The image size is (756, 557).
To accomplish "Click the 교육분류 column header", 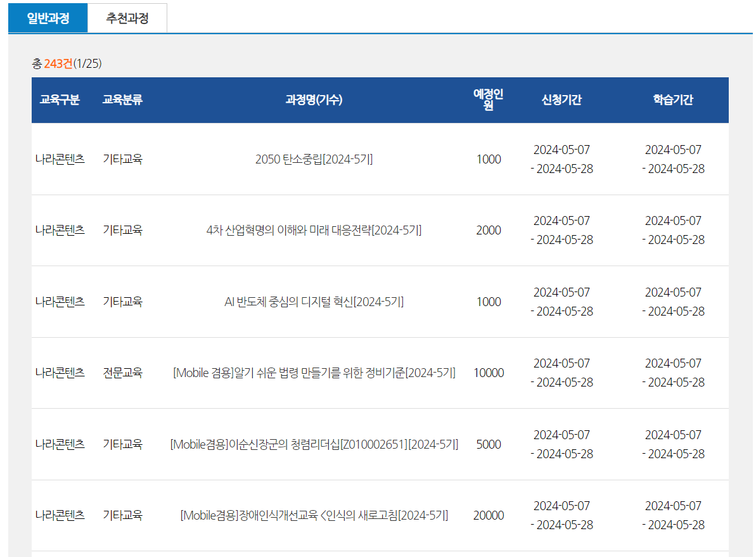I will coord(118,99).
